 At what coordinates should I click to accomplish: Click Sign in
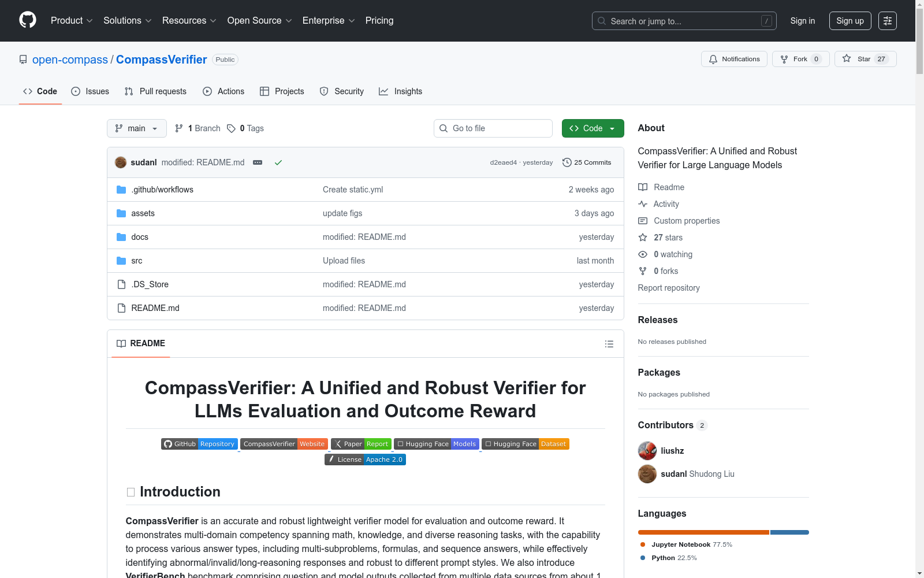tap(803, 21)
